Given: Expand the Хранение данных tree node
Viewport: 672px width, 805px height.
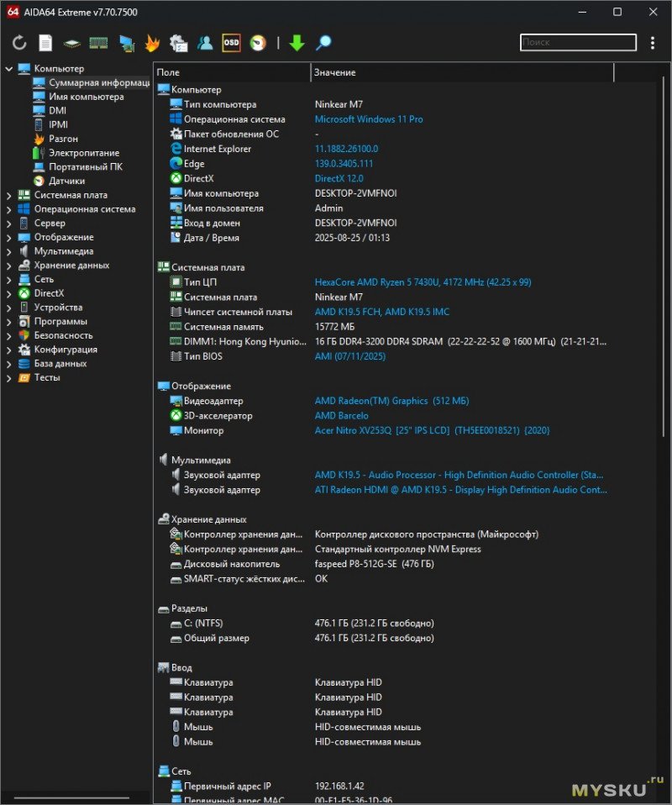Looking at the screenshot, I should tap(8, 266).
